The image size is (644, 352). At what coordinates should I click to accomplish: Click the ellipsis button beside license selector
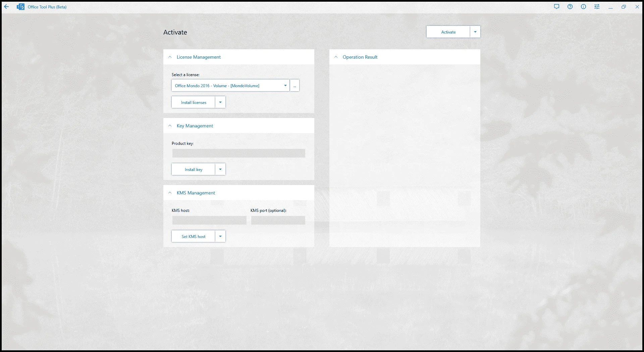click(x=294, y=85)
